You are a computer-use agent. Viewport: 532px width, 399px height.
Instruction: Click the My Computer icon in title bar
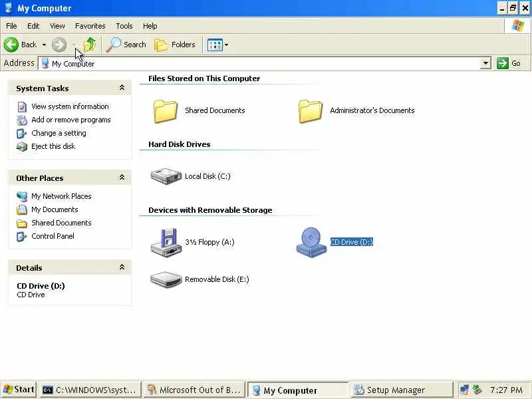(x=8, y=7)
